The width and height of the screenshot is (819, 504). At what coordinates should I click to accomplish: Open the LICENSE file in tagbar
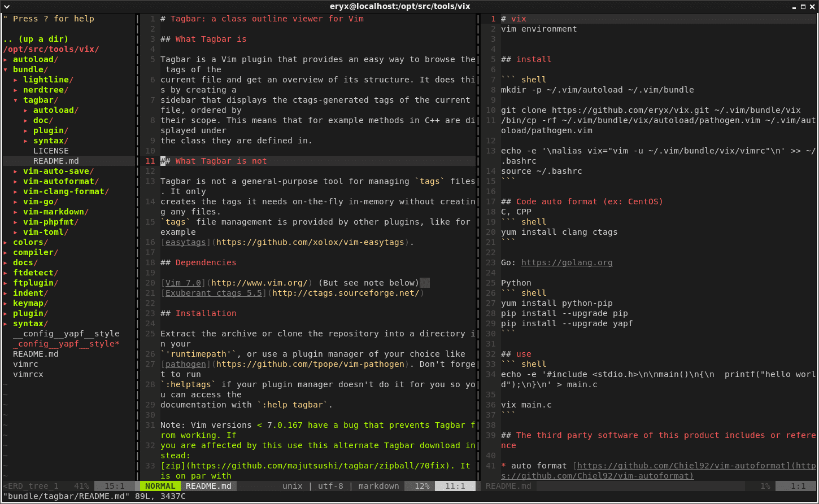tap(51, 151)
